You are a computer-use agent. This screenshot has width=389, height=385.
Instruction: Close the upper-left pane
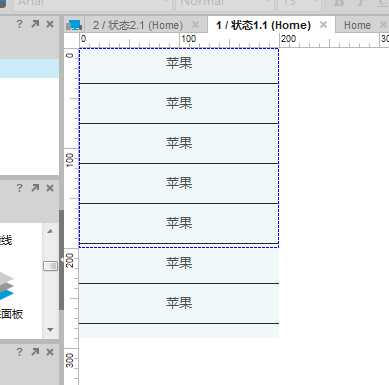[x=50, y=24]
